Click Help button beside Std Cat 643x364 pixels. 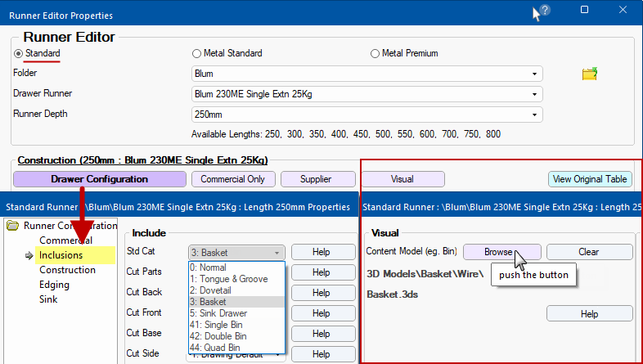[323, 252]
